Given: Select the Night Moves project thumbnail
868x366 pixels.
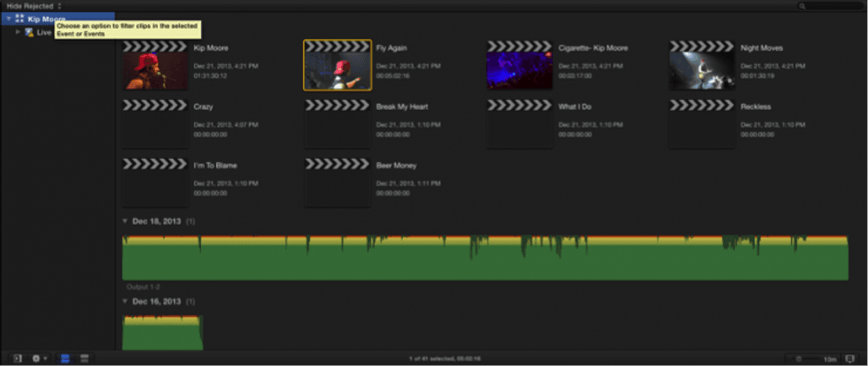Looking at the screenshot, I should (701, 66).
